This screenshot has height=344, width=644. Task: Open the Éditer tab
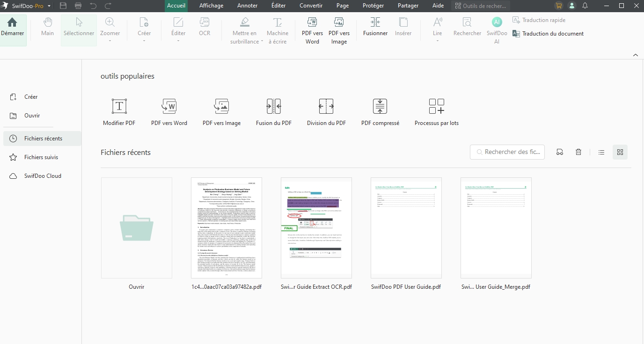278,6
